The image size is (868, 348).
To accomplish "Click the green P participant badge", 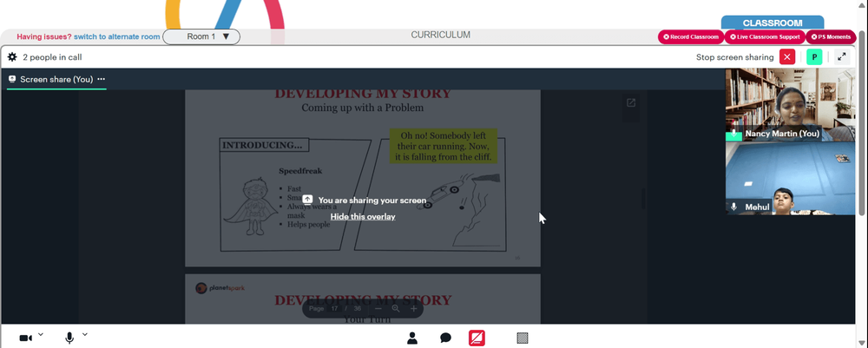I will pos(814,57).
